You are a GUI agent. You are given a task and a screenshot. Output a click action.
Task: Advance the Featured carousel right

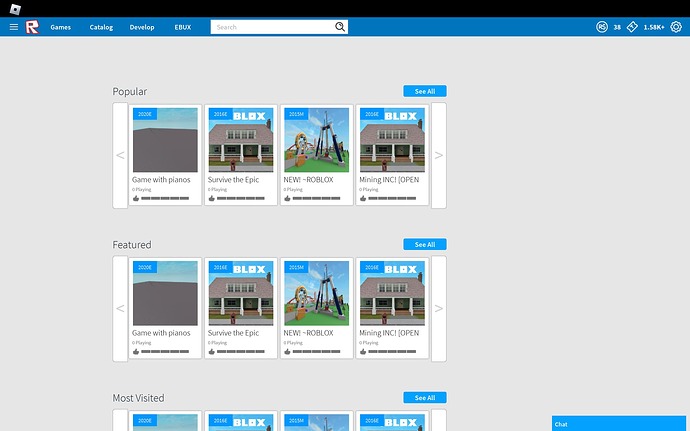tap(439, 309)
